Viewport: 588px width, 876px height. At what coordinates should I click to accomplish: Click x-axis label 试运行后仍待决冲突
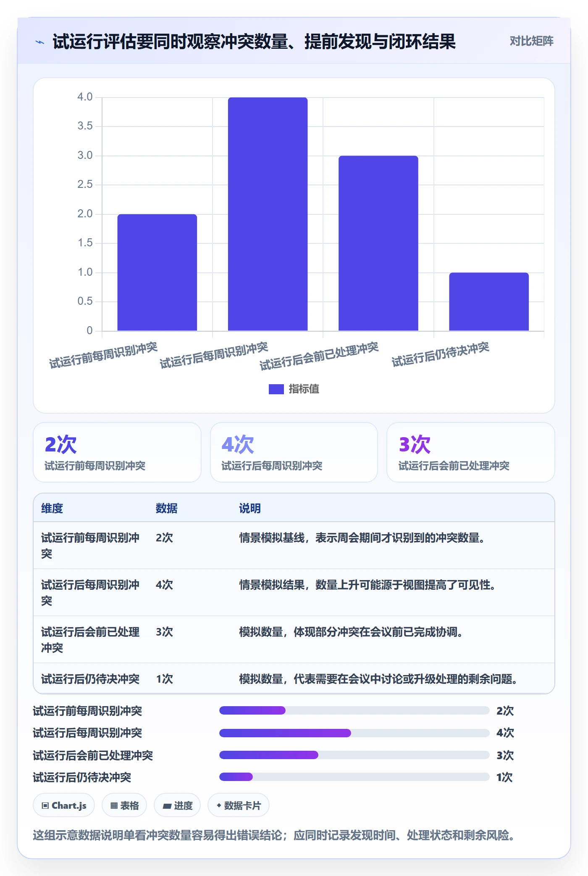[441, 354]
